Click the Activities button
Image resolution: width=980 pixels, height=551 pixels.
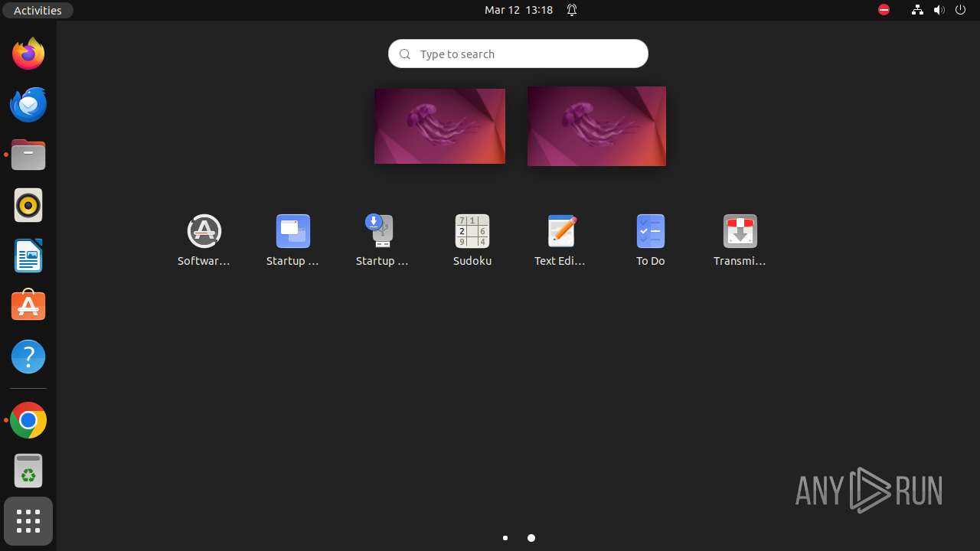(x=38, y=10)
